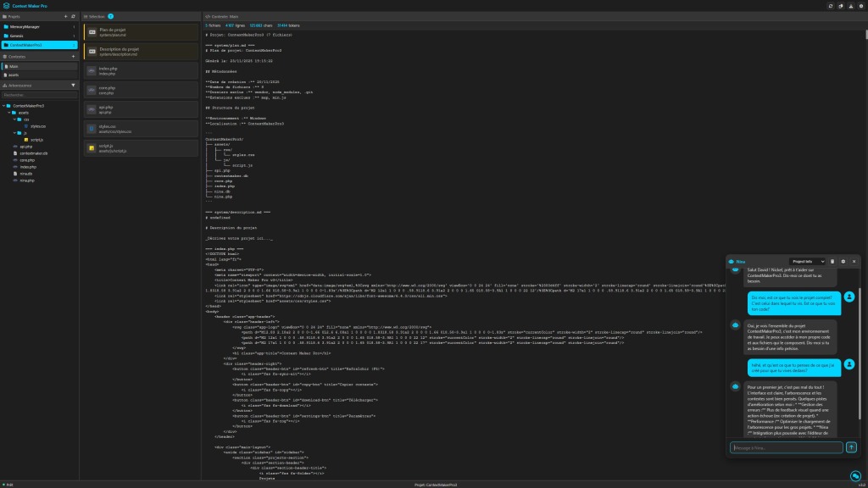868x488 pixels.
Task: Collapse the assets folder in the tree
Action: (x=11, y=112)
